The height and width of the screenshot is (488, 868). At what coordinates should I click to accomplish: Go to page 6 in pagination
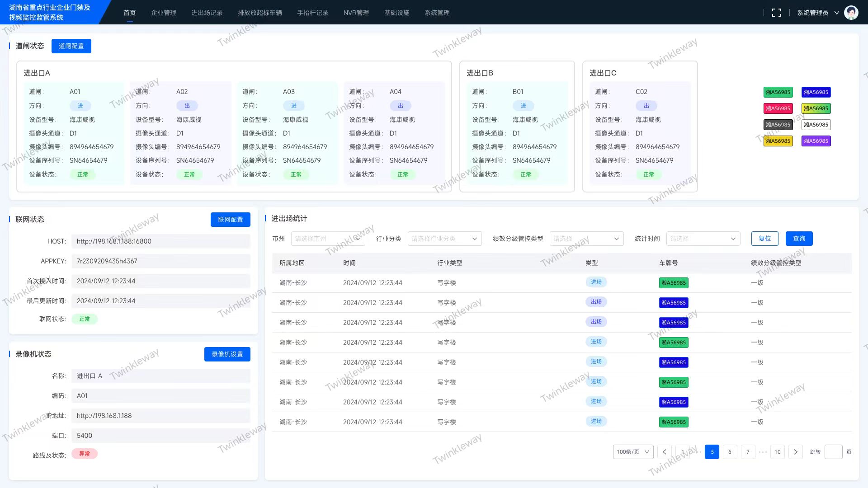pos(729,452)
